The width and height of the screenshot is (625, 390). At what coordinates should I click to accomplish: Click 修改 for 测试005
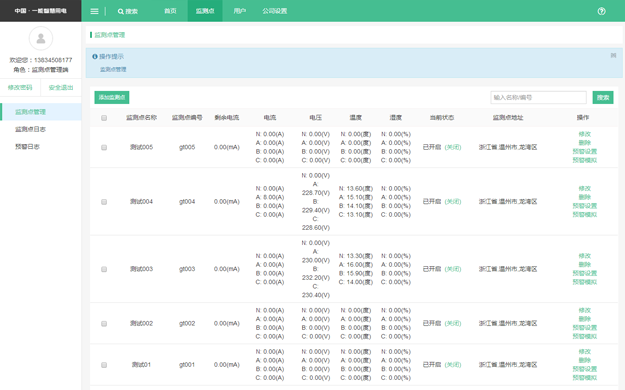[x=585, y=134]
